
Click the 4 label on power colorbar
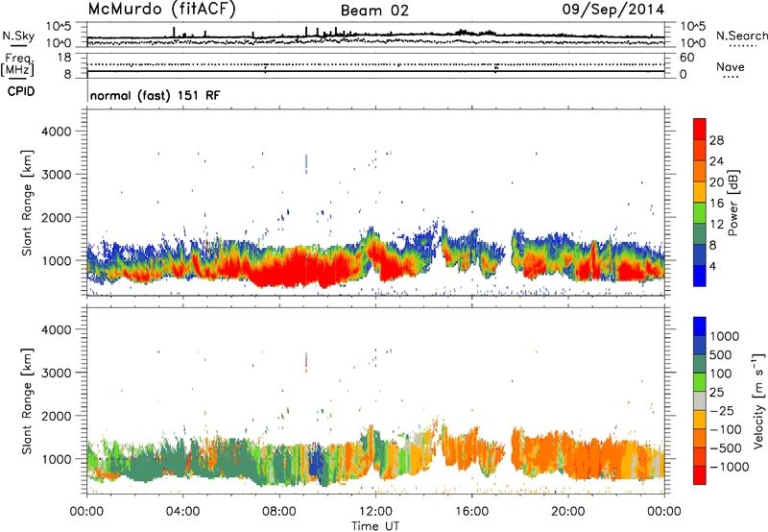click(713, 266)
